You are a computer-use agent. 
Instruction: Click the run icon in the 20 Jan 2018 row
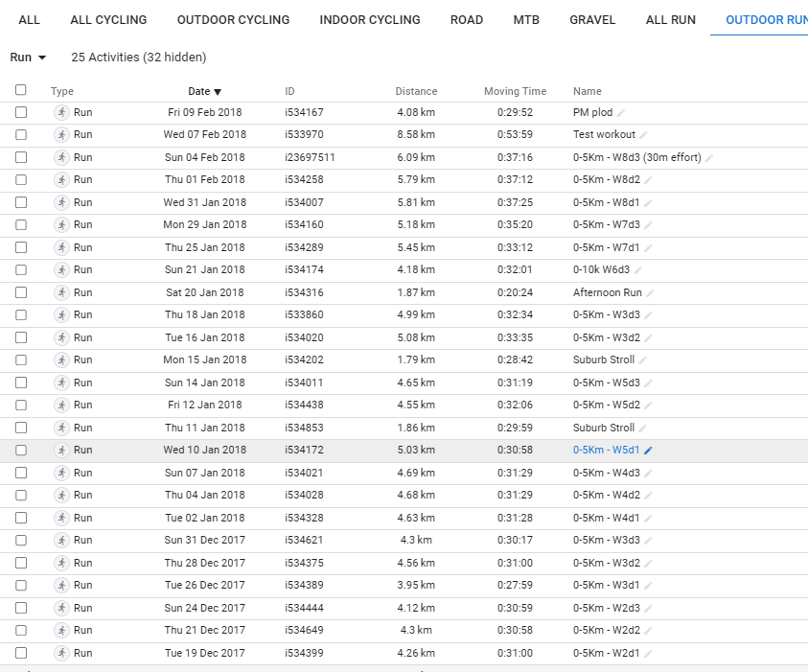(x=62, y=292)
